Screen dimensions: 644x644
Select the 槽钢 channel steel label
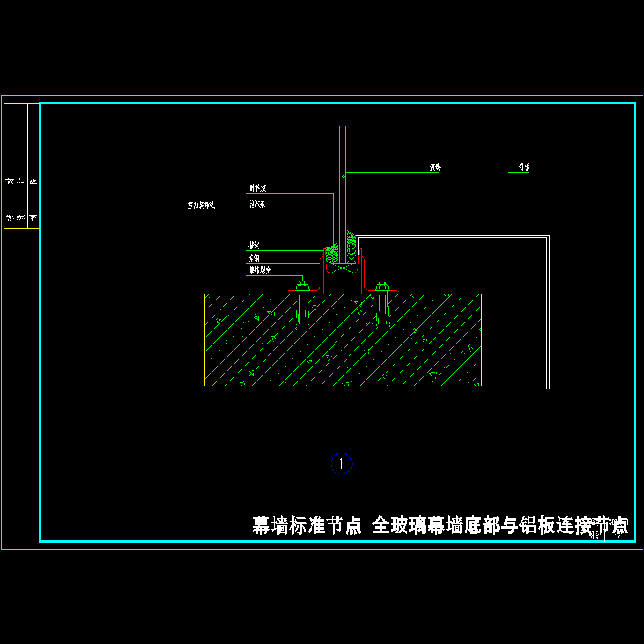point(254,245)
